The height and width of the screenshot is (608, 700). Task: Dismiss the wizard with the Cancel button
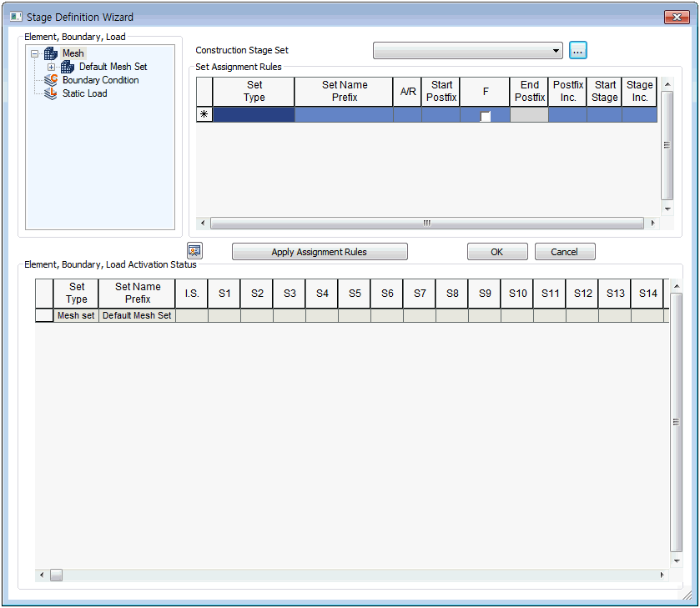(x=565, y=252)
